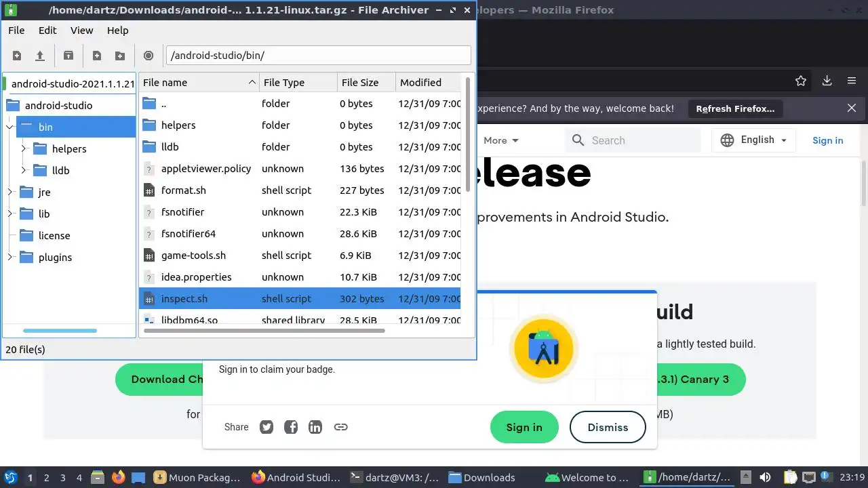Open the Firefox downloads arrow icon

(827, 81)
